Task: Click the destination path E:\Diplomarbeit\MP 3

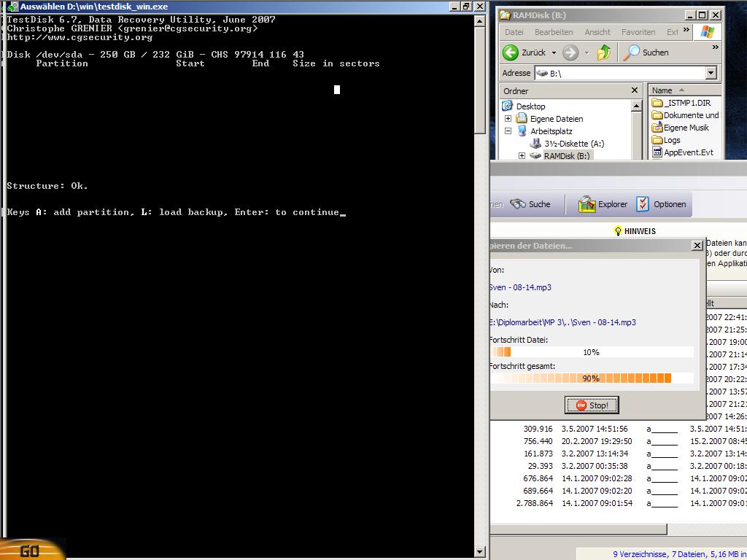Action: point(562,322)
